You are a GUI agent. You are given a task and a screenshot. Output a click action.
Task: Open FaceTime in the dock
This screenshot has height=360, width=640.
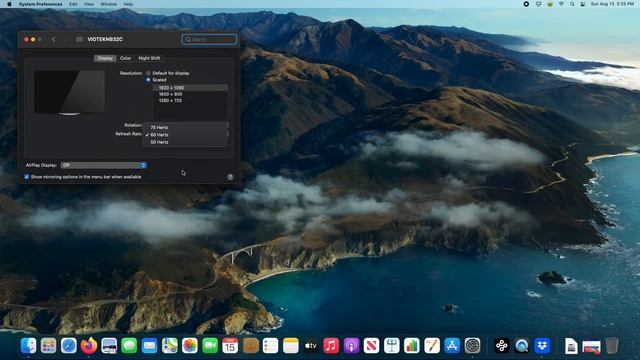tap(210, 346)
